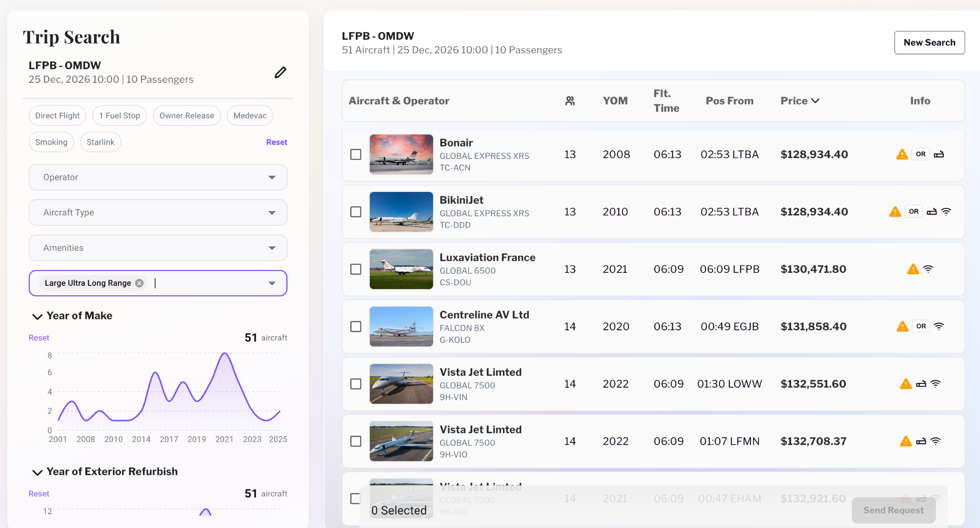Tick the Centreline AV Ltd checkbox
The width and height of the screenshot is (980, 528).
[x=356, y=326]
